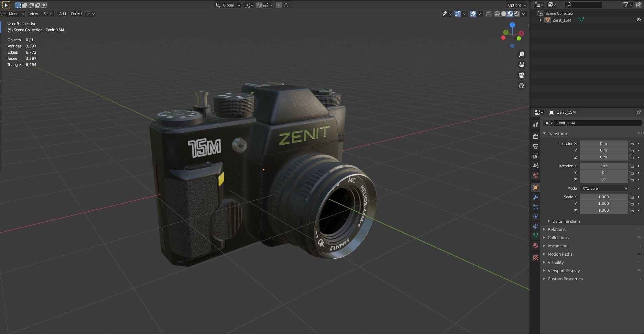Open the View menu
The height and width of the screenshot is (334, 644).
pos(34,14)
